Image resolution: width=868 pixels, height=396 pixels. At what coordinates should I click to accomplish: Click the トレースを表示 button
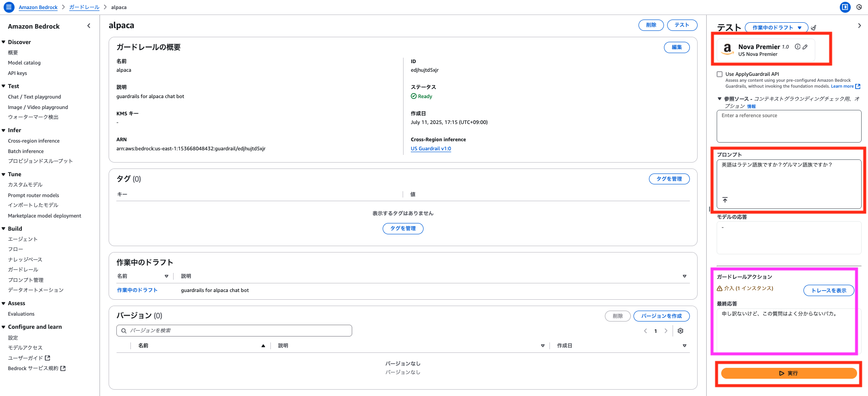[x=828, y=291]
